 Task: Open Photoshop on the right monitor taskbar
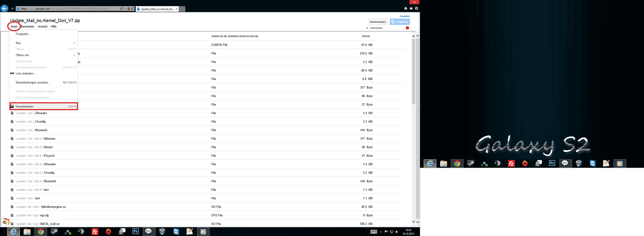pos(552,163)
